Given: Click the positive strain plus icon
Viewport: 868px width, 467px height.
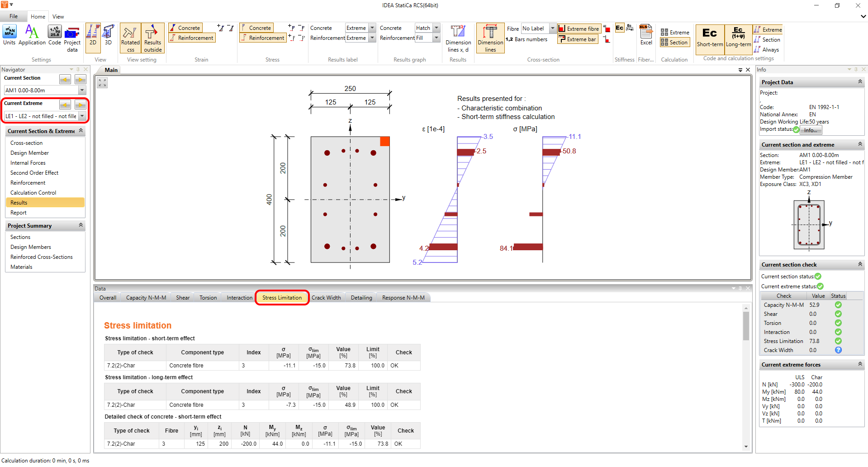Looking at the screenshot, I should click(x=220, y=28).
